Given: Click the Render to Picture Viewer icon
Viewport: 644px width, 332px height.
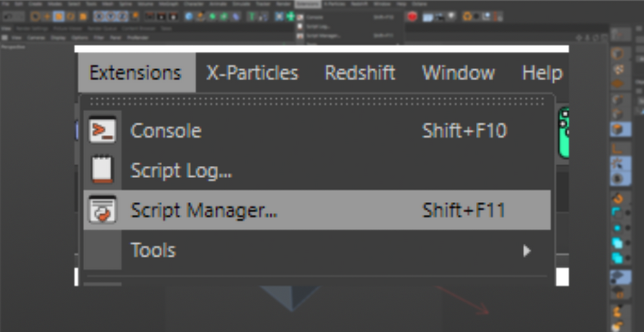Looking at the screenshot, I should click(x=161, y=16).
